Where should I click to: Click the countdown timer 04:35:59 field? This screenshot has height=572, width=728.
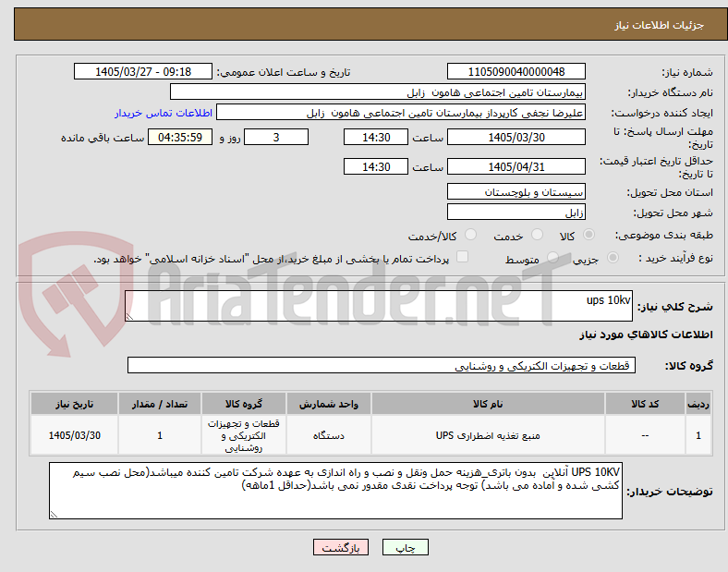pyautogui.click(x=180, y=137)
